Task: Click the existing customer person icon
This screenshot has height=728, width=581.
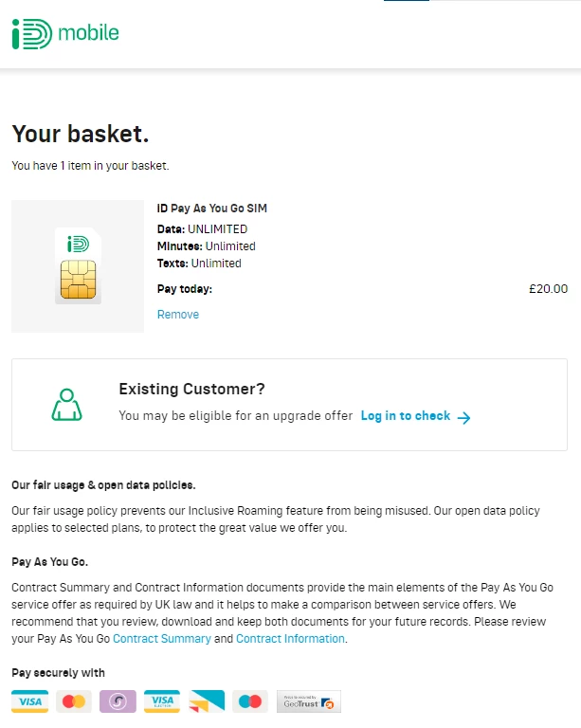Action: pyautogui.click(x=65, y=404)
